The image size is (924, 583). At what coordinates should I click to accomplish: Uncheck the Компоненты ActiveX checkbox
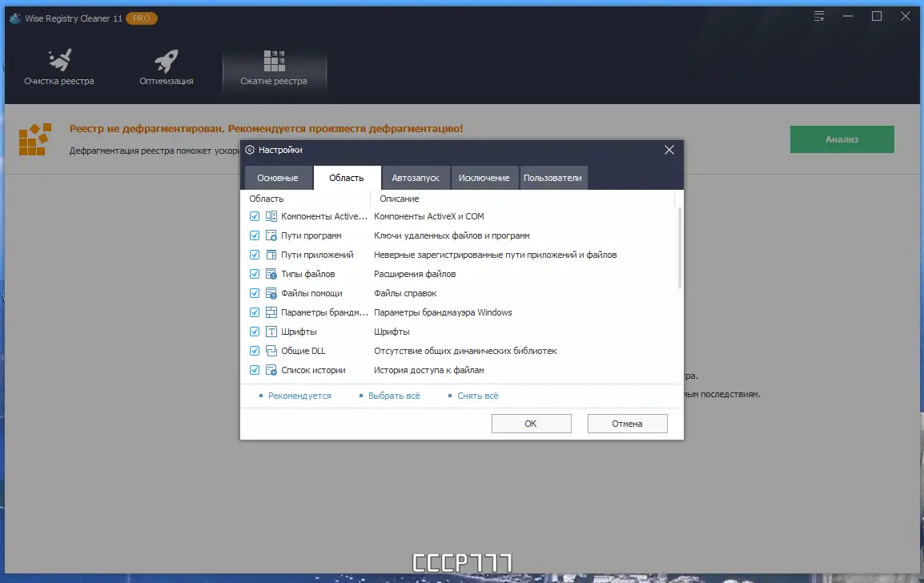point(255,216)
